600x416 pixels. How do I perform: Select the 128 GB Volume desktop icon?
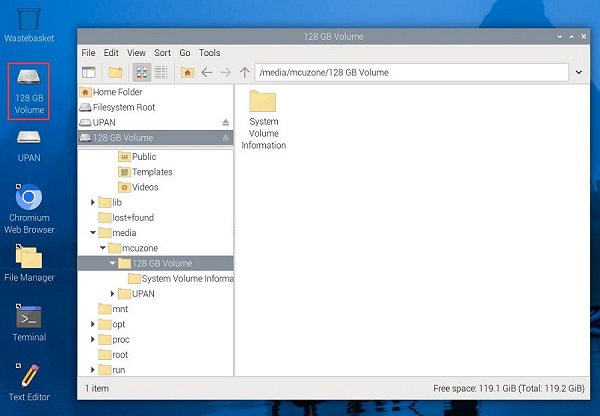29,91
